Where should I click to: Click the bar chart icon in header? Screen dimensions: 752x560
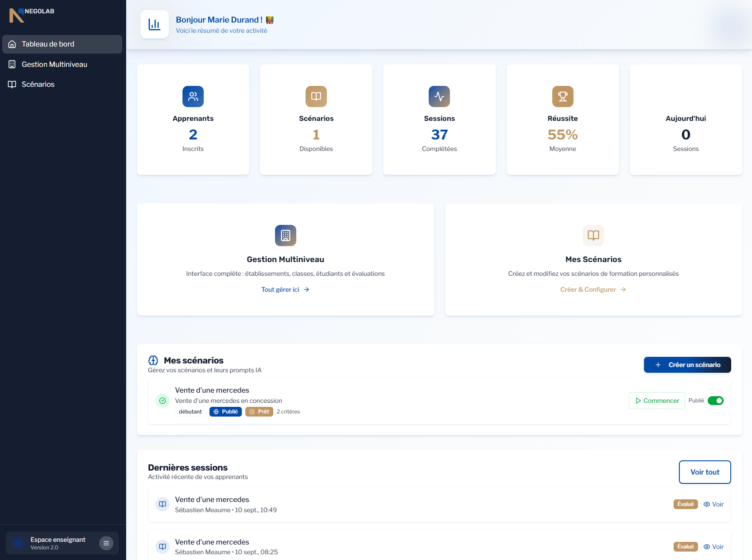(155, 24)
